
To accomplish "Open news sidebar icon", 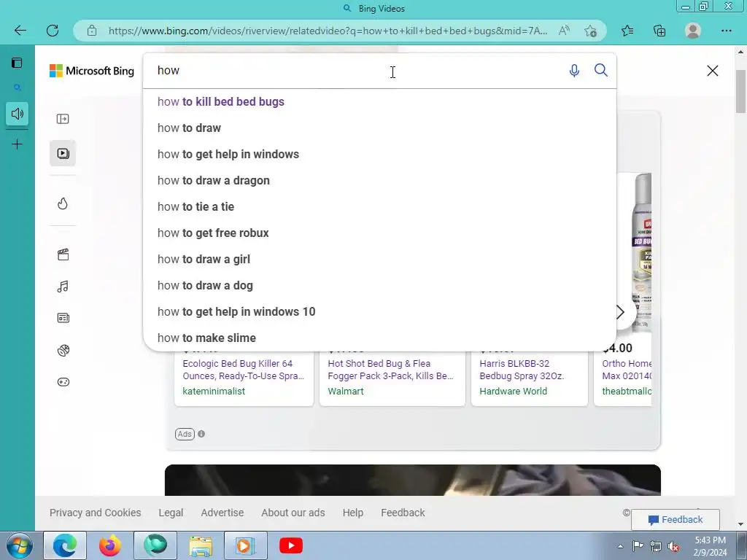I will (63, 318).
